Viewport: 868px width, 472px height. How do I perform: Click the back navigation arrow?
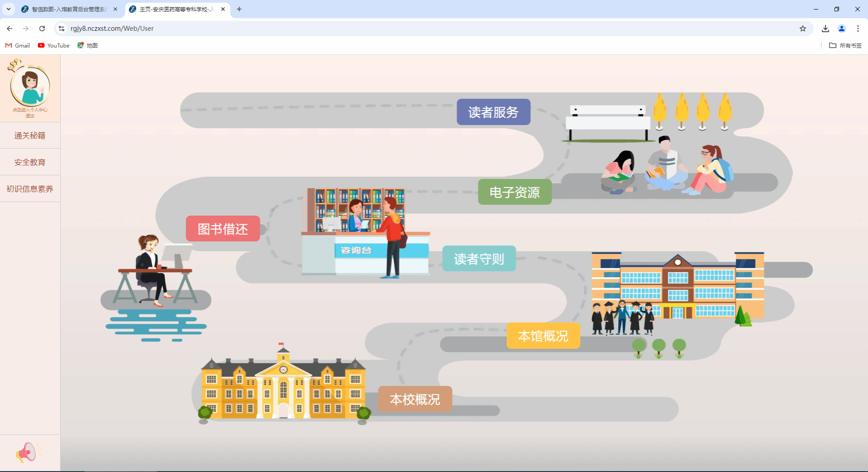(x=10, y=29)
